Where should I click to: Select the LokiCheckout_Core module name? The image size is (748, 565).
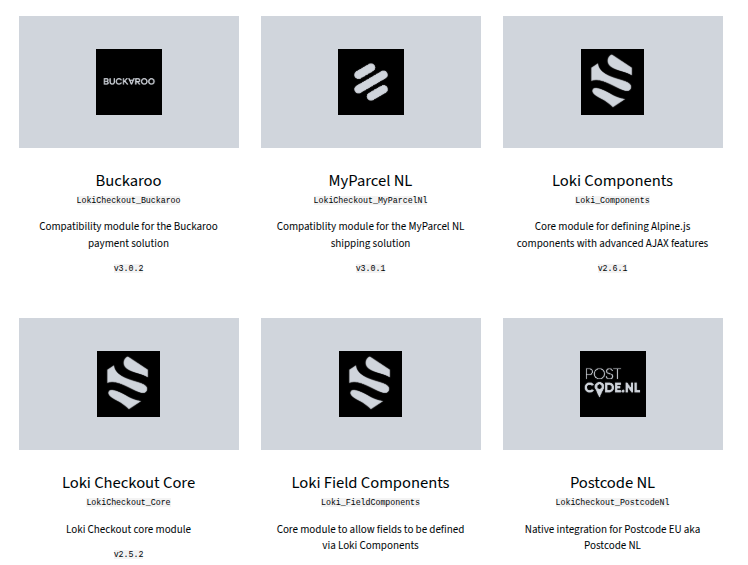[128, 502]
